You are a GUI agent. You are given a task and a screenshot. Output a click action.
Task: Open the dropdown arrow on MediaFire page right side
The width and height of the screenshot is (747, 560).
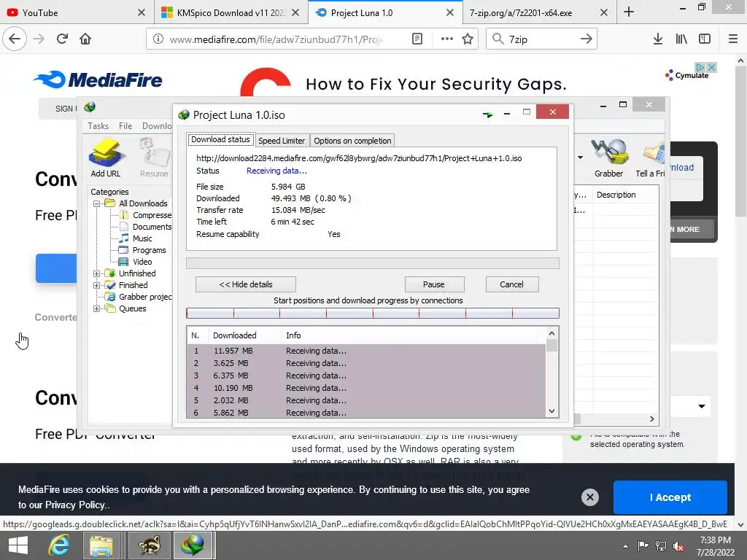[x=701, y=406]
